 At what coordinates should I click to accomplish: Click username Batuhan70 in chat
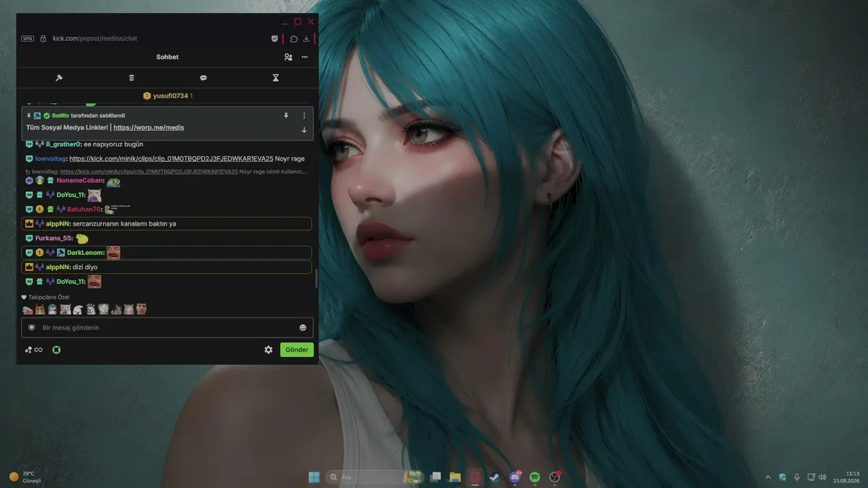tap(84, 209)
